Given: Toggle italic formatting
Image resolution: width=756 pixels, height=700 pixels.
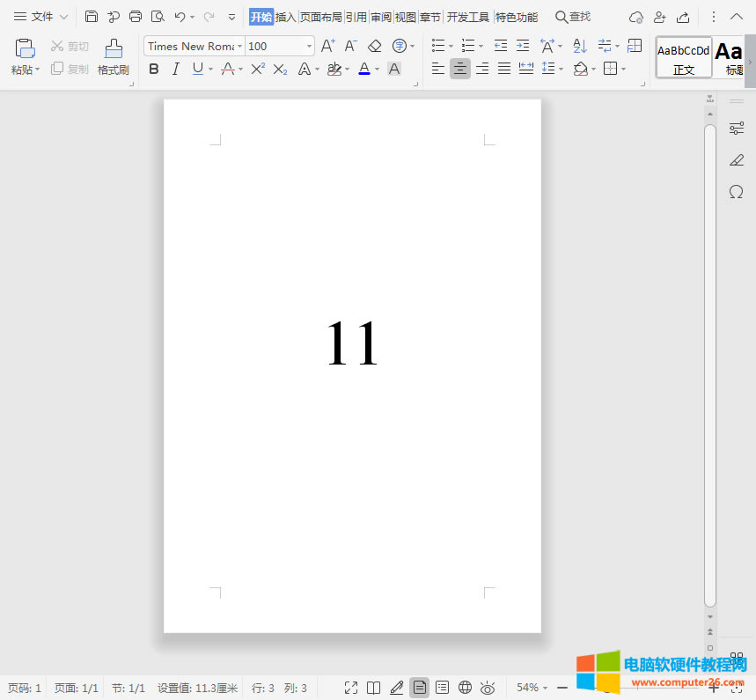Looking at the screenshot, I should click(175, 69).
